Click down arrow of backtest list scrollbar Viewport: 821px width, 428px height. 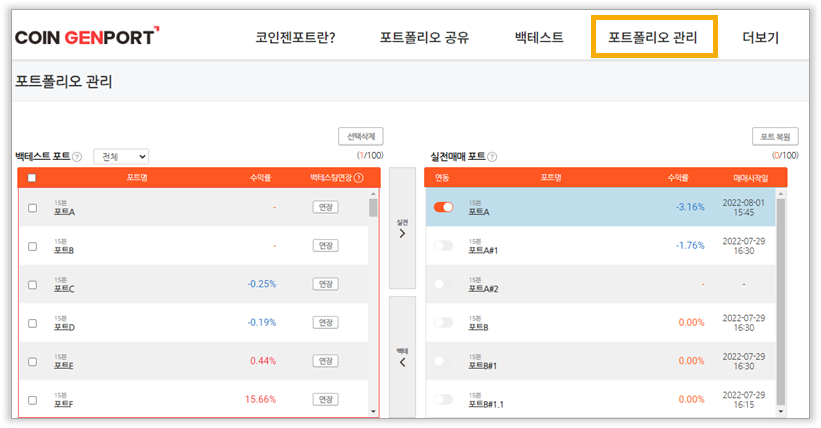click(x=373, y=410)
